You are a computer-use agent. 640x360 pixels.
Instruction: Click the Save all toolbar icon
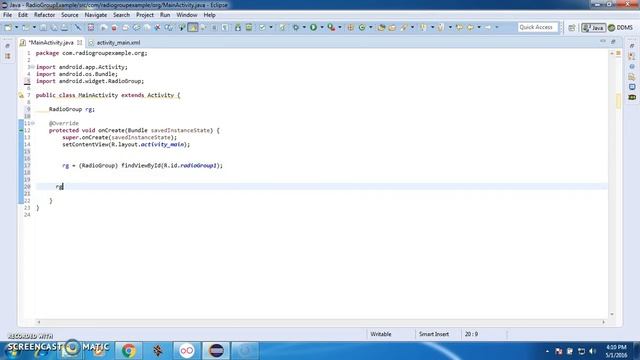click(x=54, y=27)
